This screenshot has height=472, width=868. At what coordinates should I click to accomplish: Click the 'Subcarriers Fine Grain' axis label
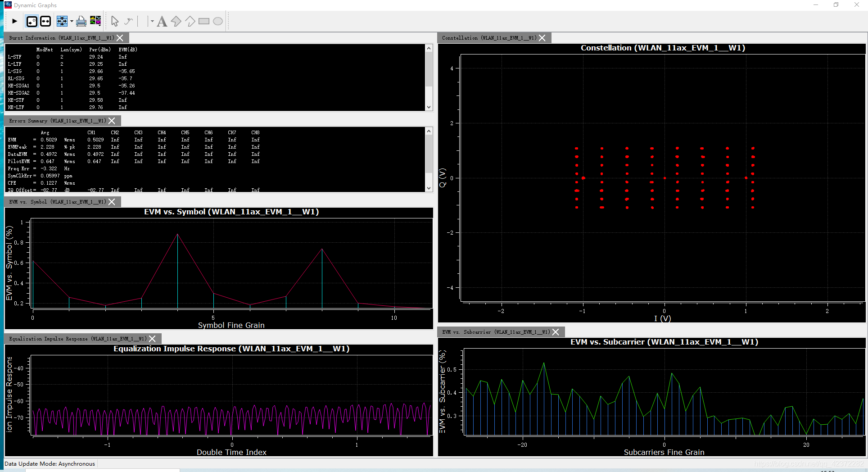[664, 452]
